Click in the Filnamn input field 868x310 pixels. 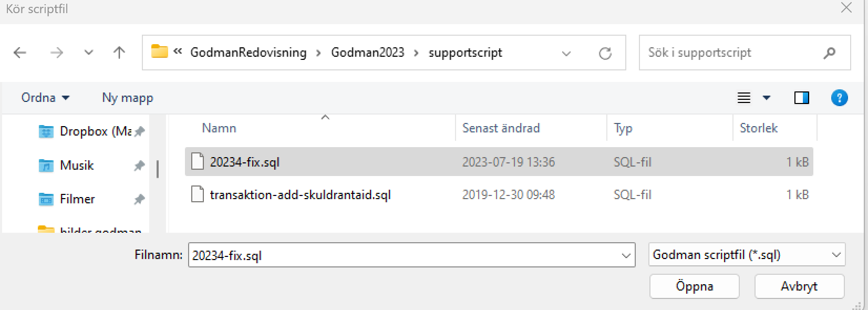coord(405,255)
